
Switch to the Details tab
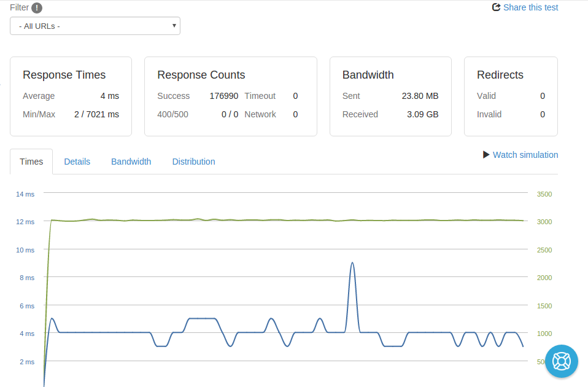pyautogui.click(x=77, y=161)
